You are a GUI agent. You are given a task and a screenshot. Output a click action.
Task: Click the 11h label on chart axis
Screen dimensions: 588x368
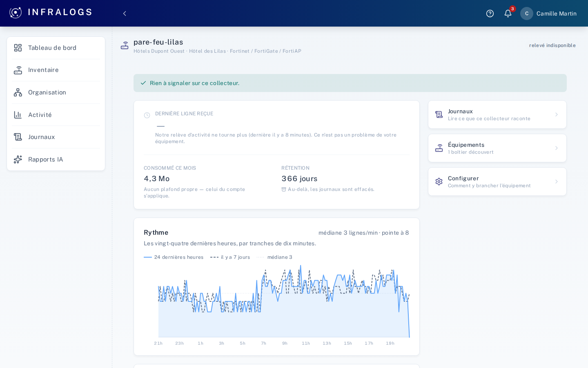click(x=306, y=343)
